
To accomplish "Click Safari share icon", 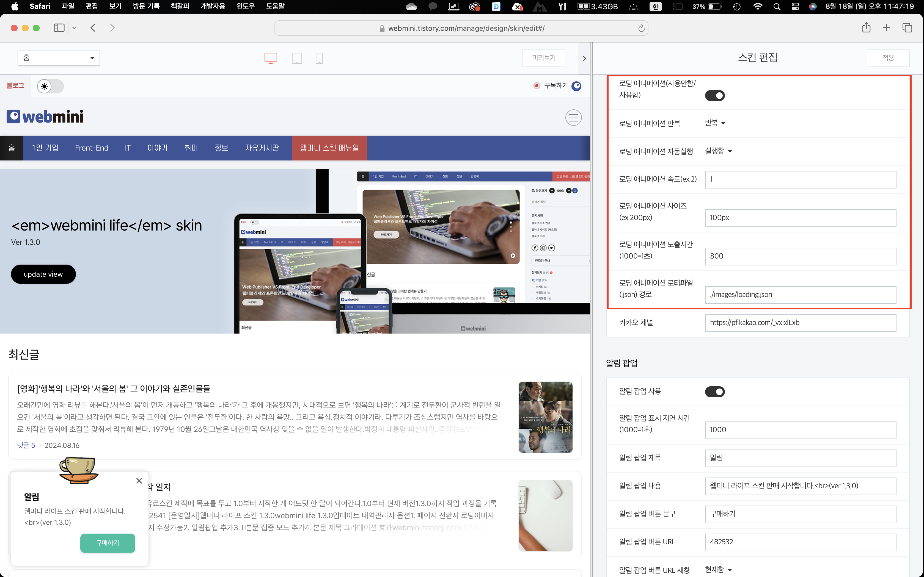I will point(866,28).
